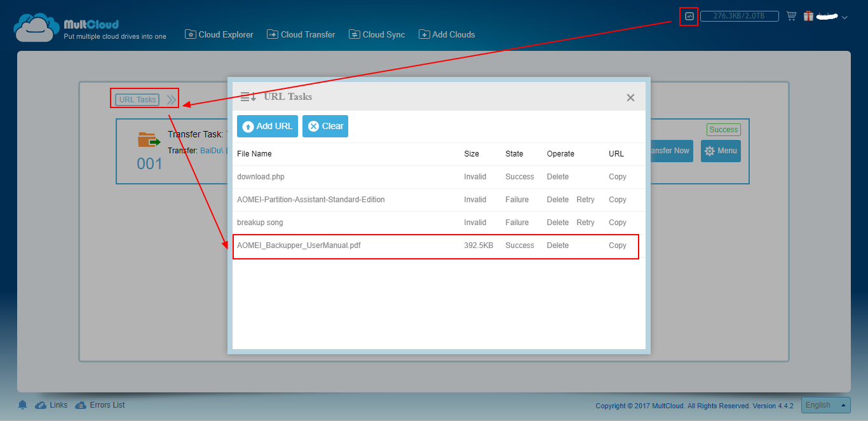Expand the account user dropdown arrow
The height and width of the screenshot is (421, 868).
844,18
